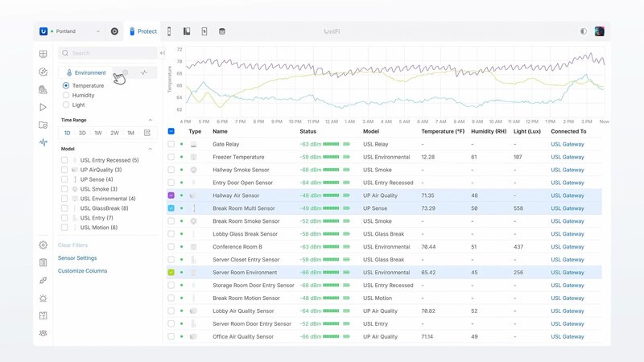This screenshot has width=644, height=362.
Task: Uncheck the Server Room Environment row
Action: 171,272
